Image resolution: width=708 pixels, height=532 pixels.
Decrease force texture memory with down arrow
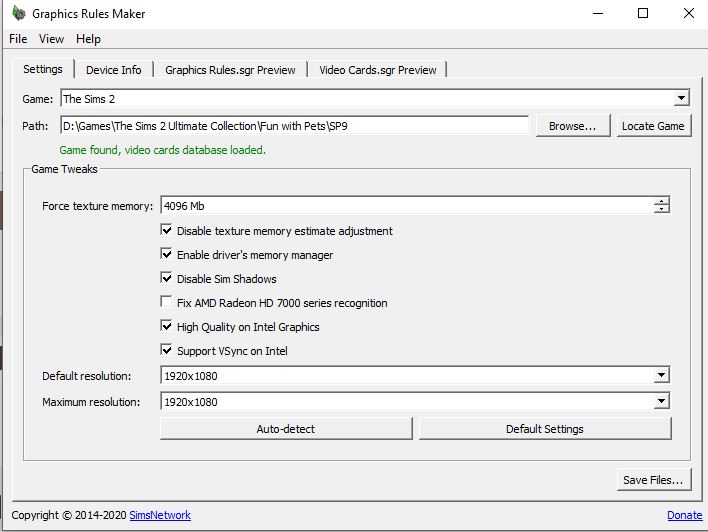click(x=661, y=210)
